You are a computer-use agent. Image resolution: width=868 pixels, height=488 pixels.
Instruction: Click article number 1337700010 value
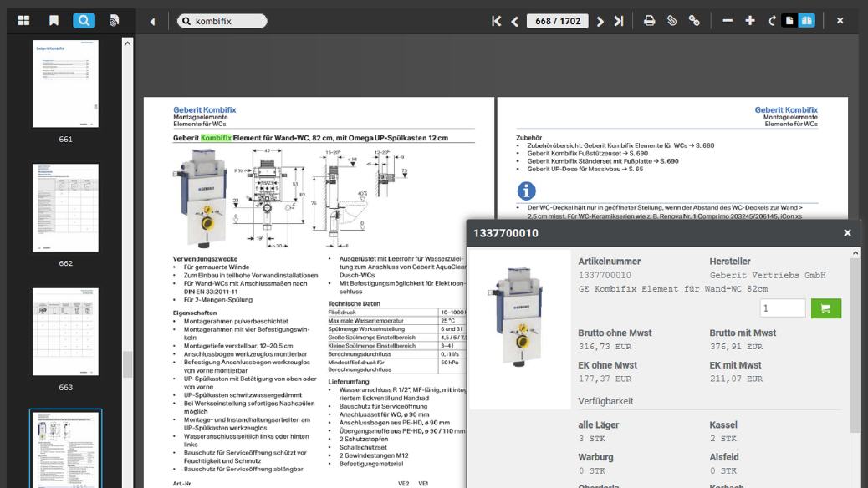point(605,275)
